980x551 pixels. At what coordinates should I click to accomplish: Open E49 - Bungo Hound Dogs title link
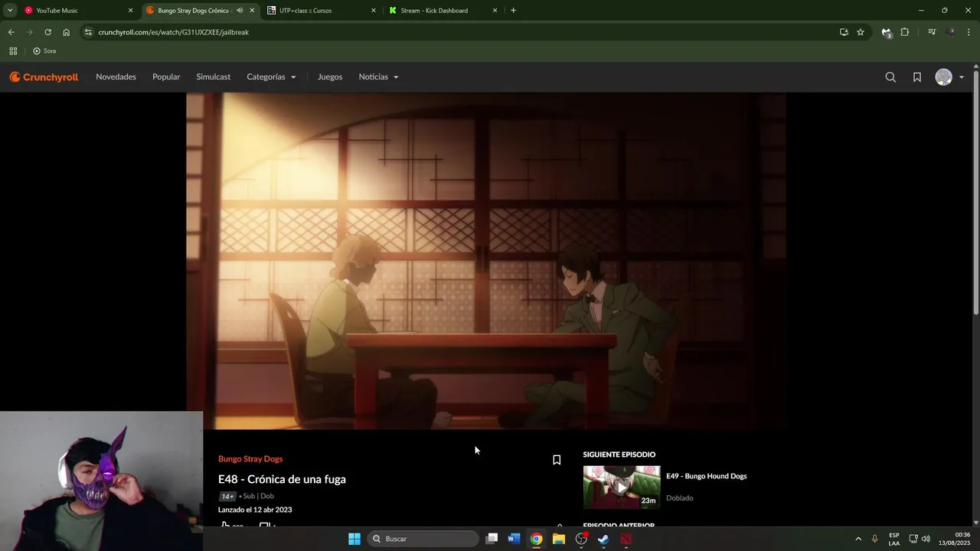706,476
